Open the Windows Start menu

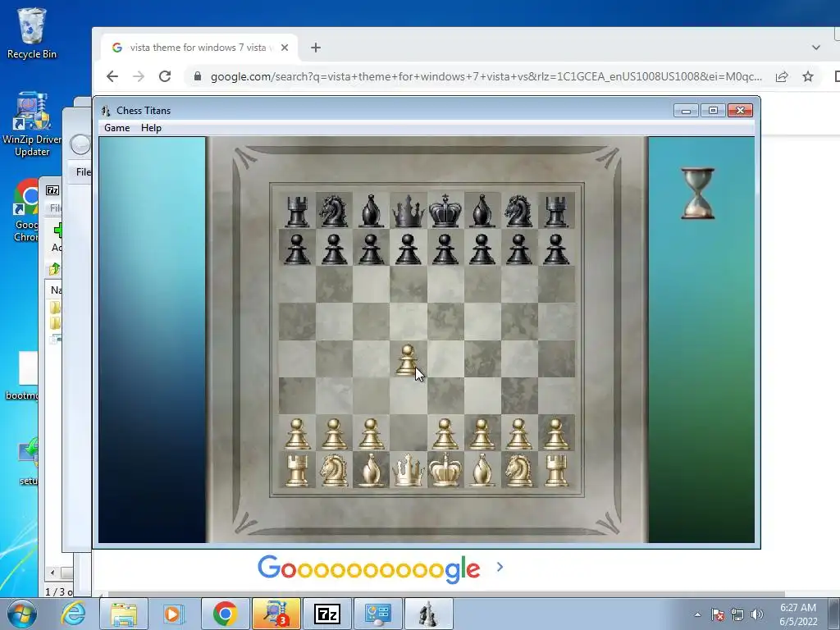tap(21, 614)
